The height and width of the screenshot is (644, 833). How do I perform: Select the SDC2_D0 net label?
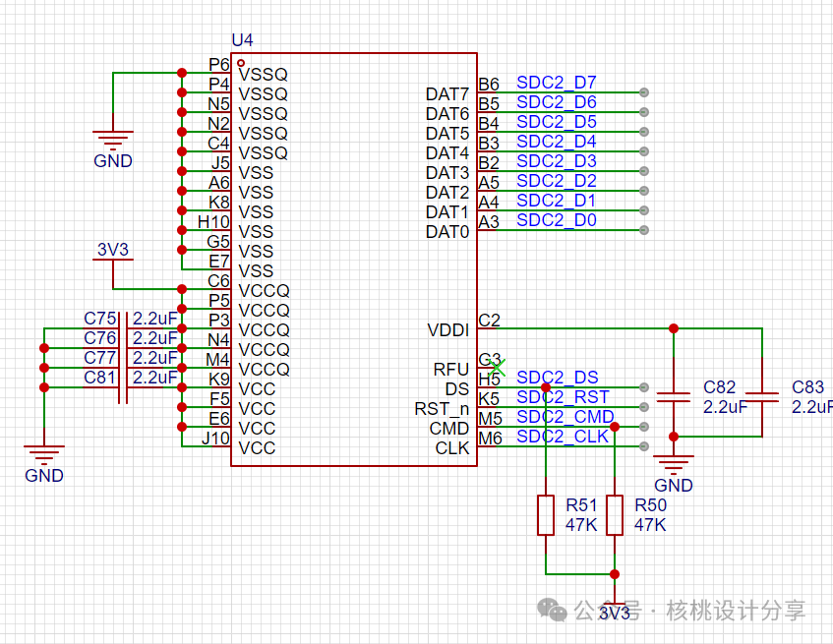tap(557, 220)
